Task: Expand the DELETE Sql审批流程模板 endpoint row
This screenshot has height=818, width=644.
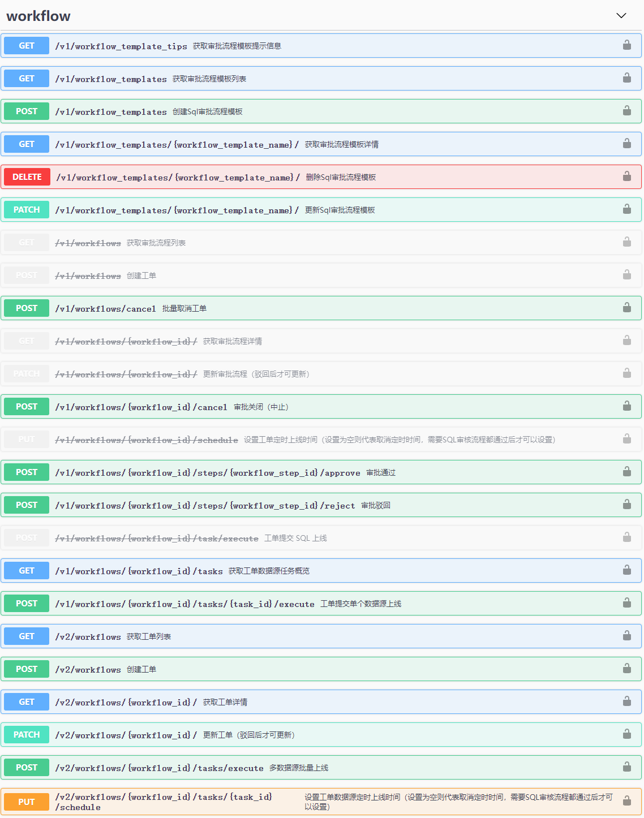Action: point(283,176)
